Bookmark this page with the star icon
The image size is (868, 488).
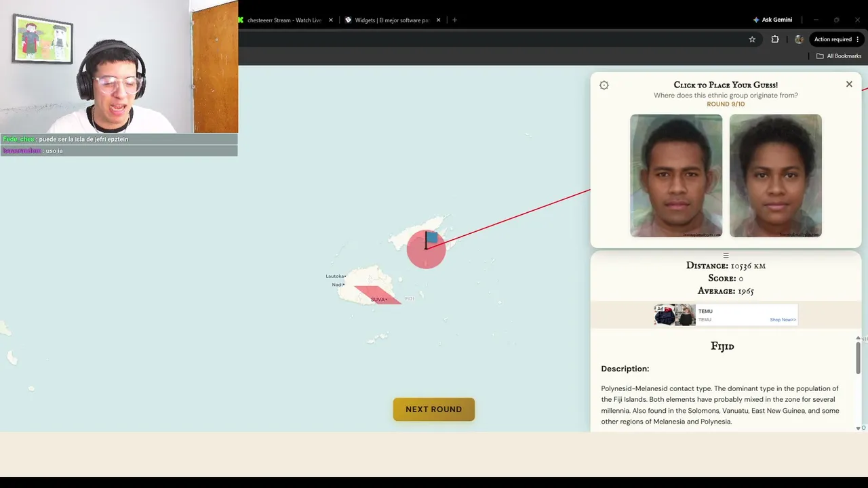[x=752, y=39]
